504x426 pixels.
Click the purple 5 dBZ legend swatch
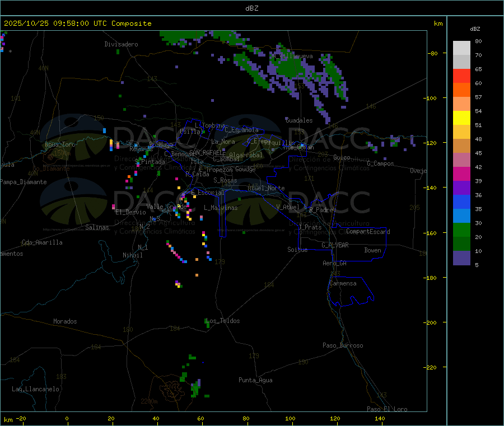tap(461, 258)
